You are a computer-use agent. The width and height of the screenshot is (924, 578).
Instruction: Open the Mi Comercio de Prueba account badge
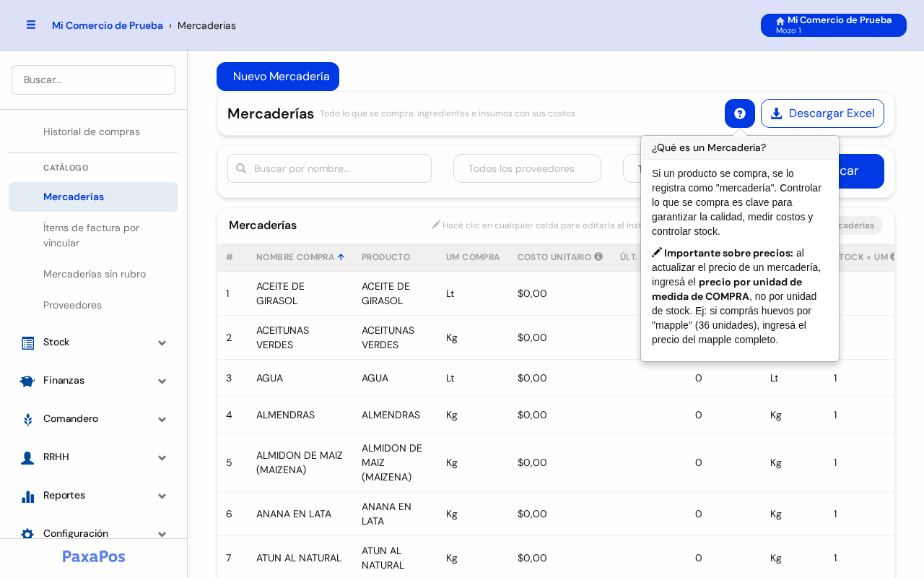[834, 25]
